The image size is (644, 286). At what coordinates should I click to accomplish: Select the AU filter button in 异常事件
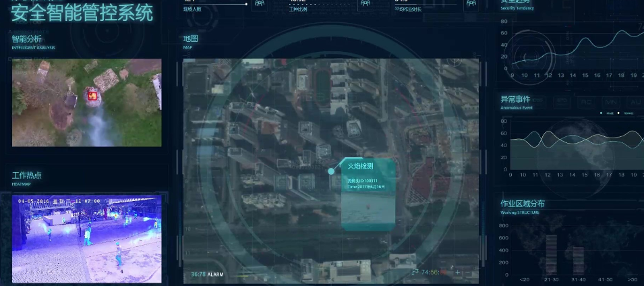[635, 102]
